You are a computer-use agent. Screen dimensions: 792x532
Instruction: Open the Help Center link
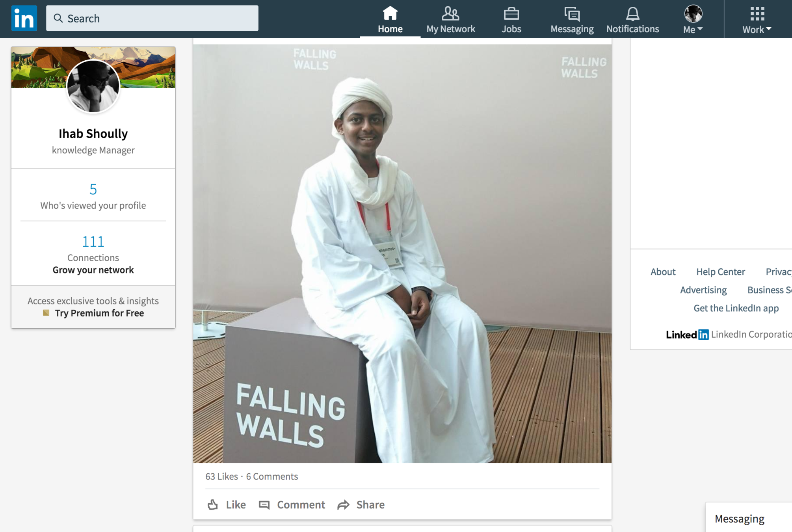720,272
